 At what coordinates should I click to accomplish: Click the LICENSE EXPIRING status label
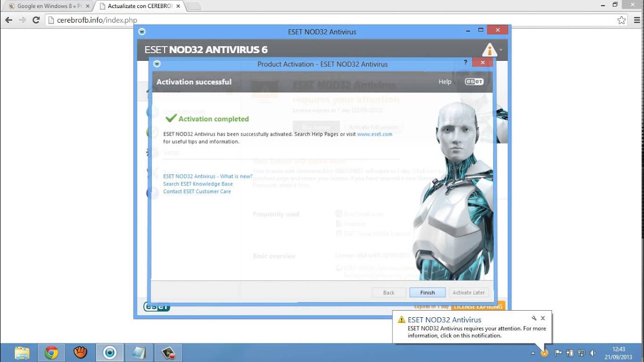click(x=478, y=306)
